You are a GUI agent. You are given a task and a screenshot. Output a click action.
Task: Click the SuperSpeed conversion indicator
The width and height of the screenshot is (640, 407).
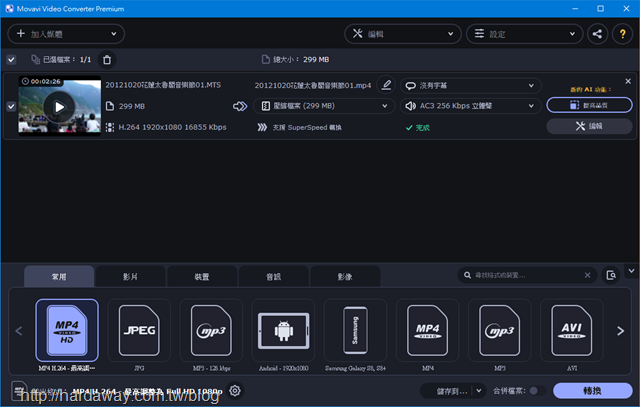(x=300, y=128)
